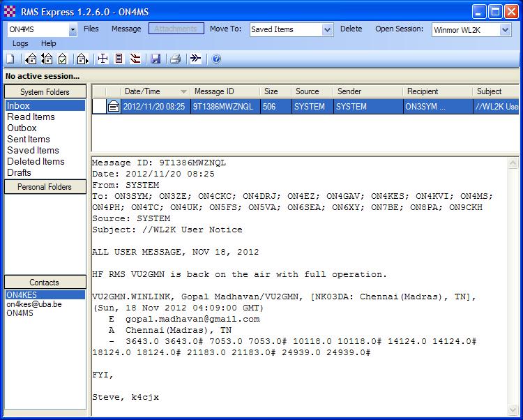Expand the Move To Saved Items dropdown

[328, 30]
